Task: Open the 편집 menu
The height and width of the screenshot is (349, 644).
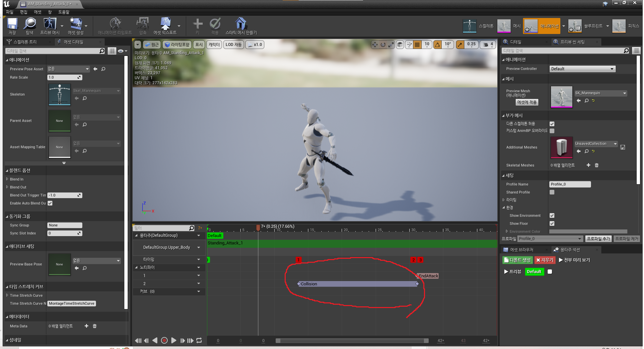Action: (23, 12)
